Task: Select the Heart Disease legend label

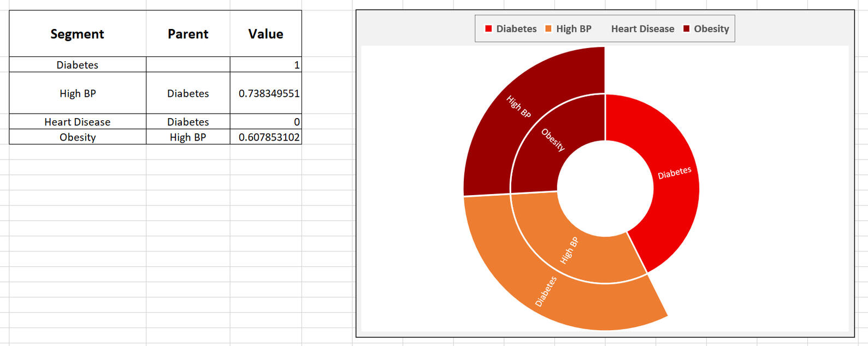Action: (x=642, y=29)
